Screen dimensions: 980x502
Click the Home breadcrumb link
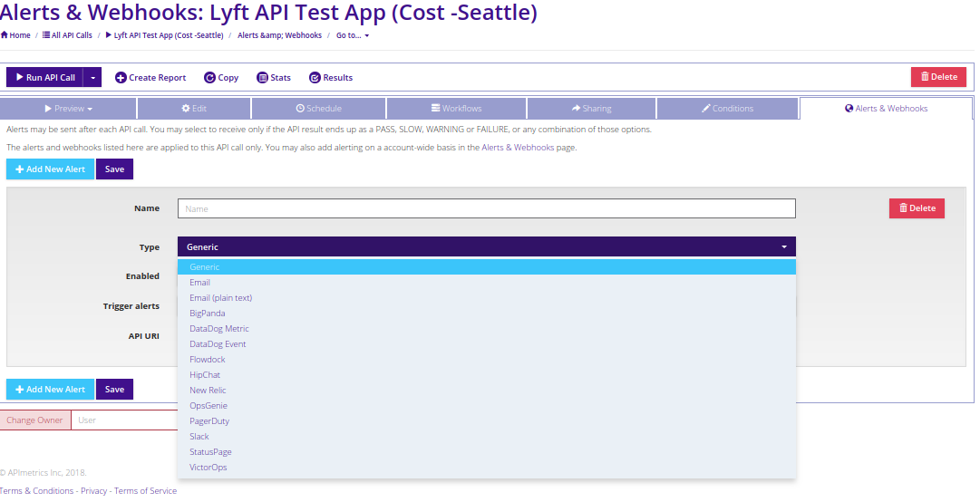click(x=15, y=35)
